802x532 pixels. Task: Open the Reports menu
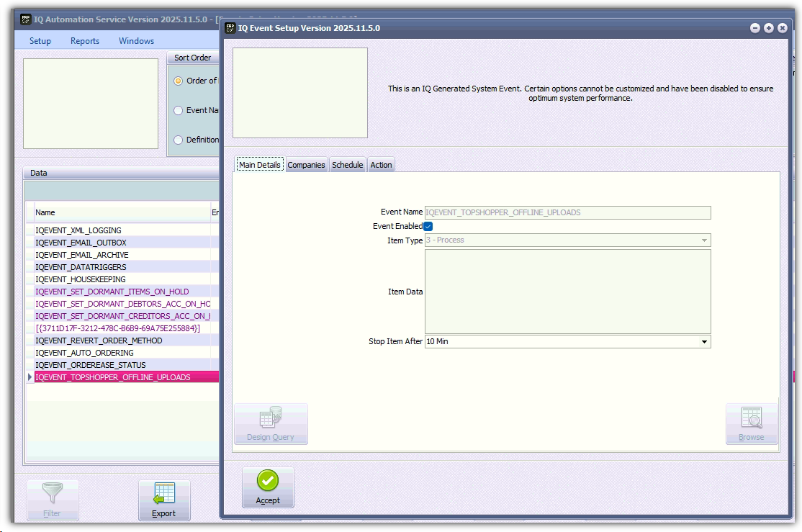pyautogui.click(x=85, y=41)
